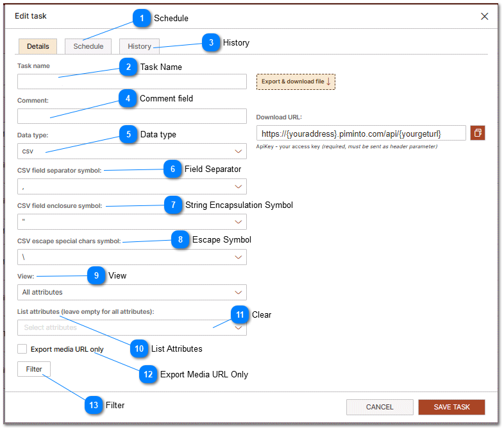Close the Edit task dialog

tap(485, 16)
